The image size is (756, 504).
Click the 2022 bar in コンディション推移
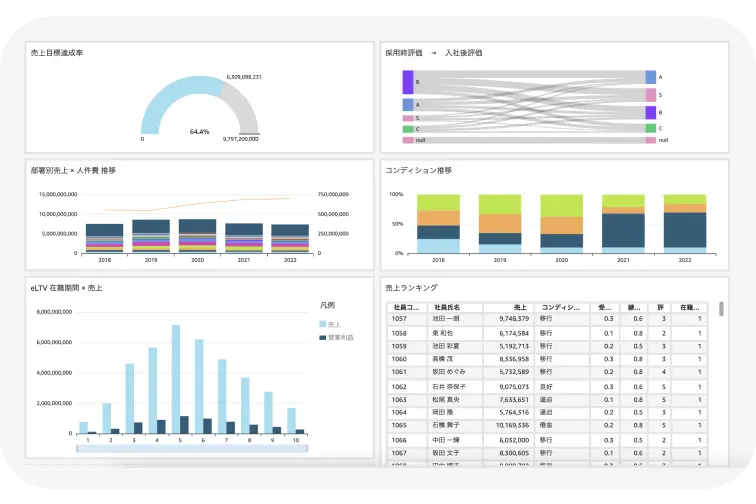(685, 224)
